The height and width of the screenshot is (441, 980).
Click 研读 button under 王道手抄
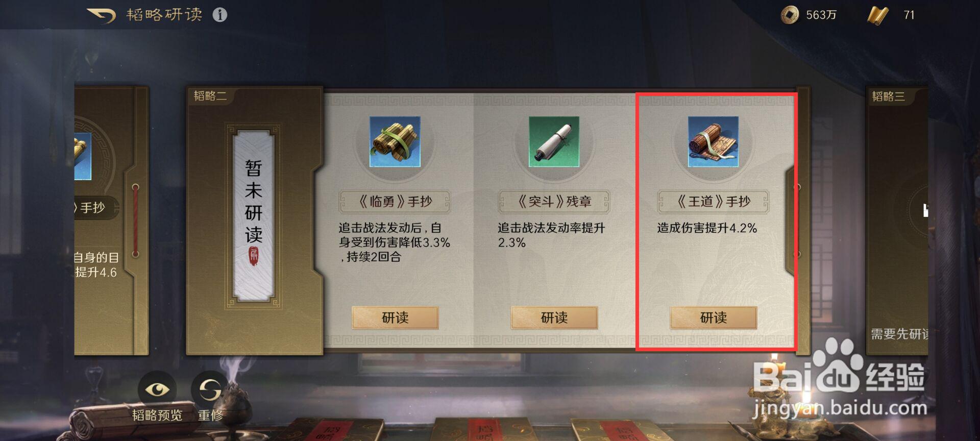(714, 317)
